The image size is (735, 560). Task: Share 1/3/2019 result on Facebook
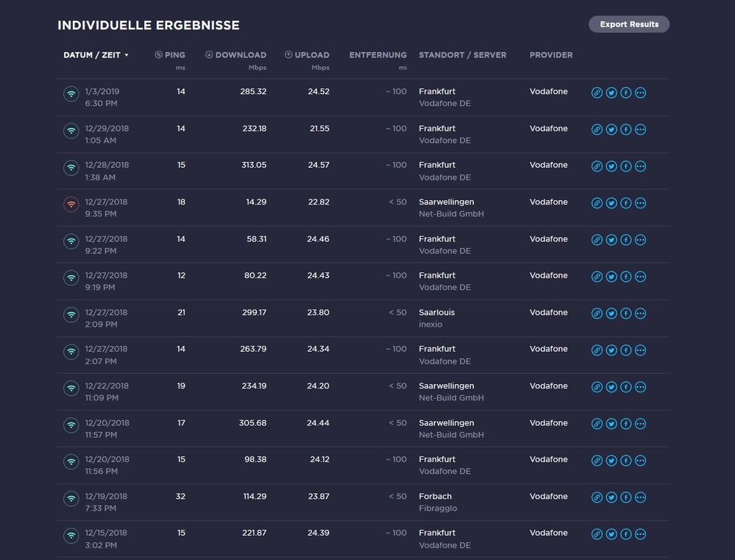pos(626,93)
